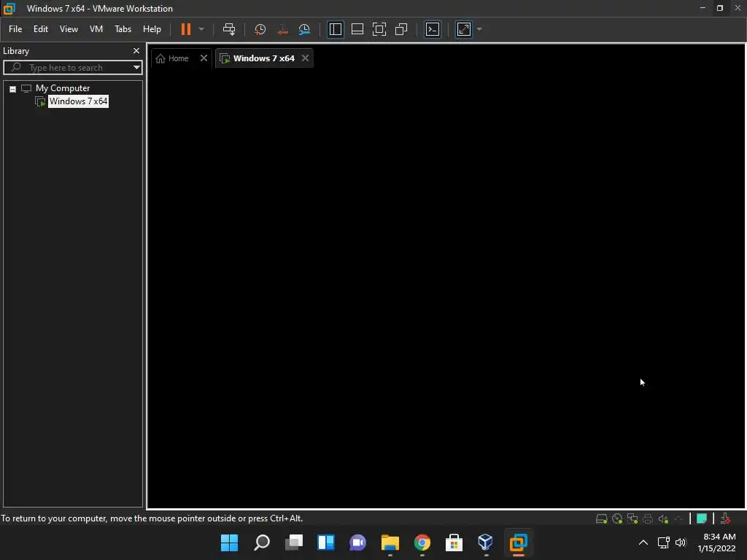
Task: Open the Chat taskbar icon
Action: pos(357,542)
